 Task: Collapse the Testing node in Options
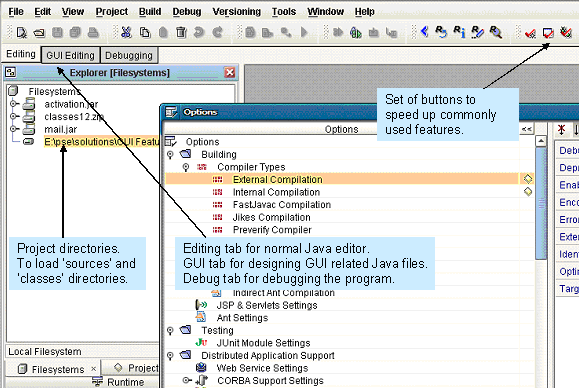(x=170, y=330)
